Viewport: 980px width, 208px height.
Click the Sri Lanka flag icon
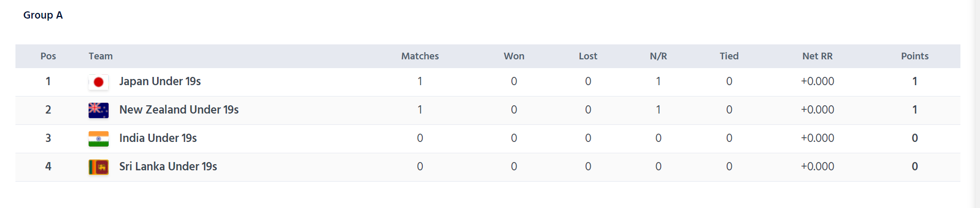click(x=98, y=167)
